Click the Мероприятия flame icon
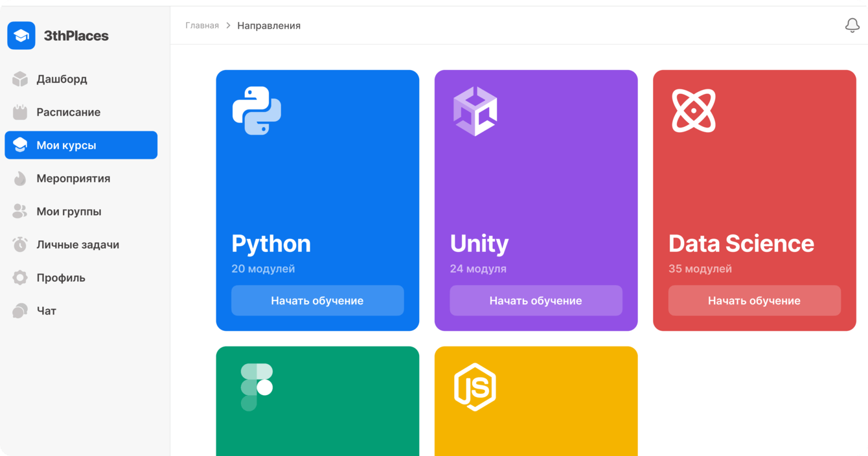The height and width of the screenshot is (456, 868). 20,178
